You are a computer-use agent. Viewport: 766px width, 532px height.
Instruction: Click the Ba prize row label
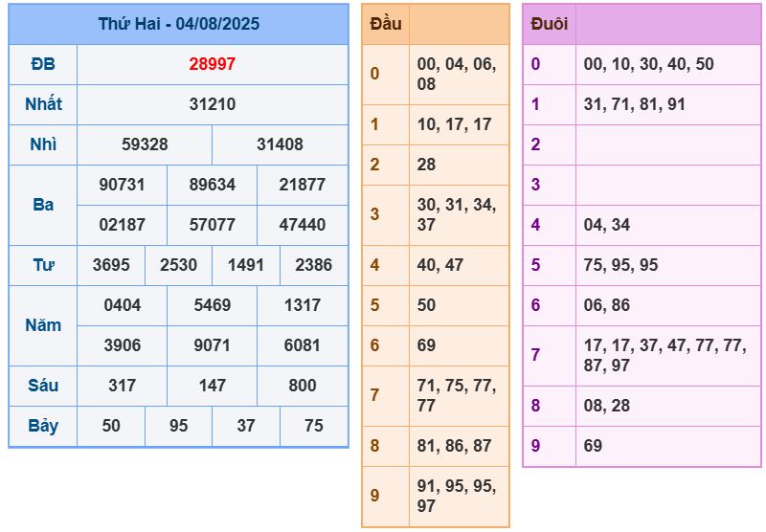[43, 205]
